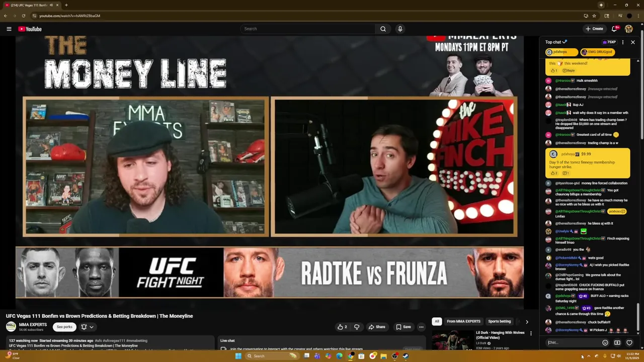Close the live chat panel
This screenshot has height=362, width=644.
[x=633, y=42]
